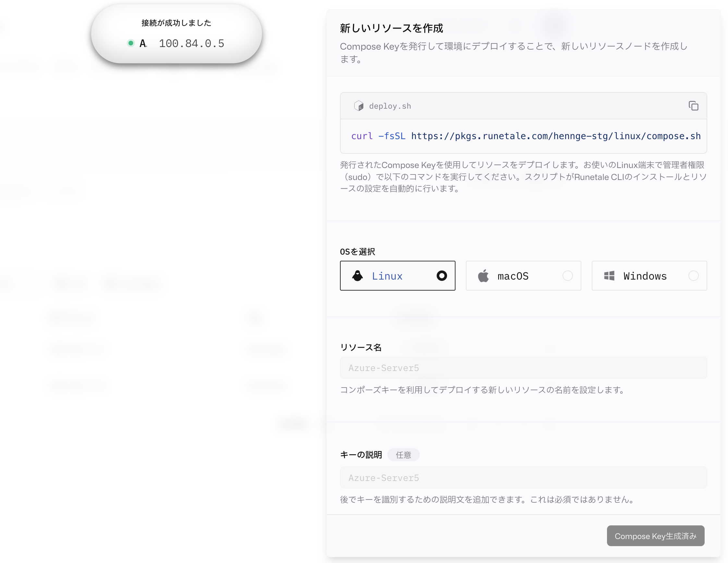Click the OSを選択 label

357,252
